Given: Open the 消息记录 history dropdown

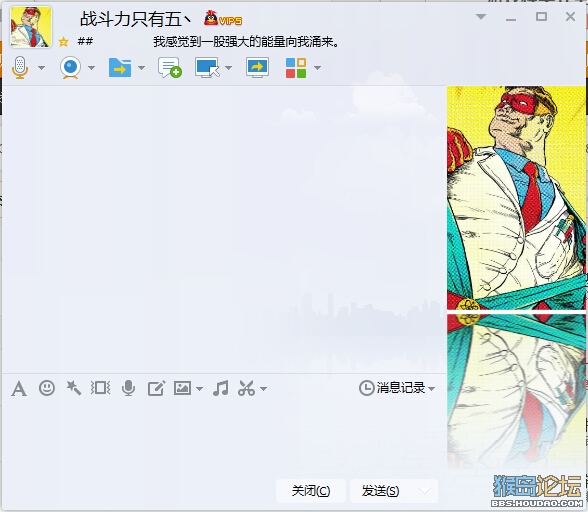Looking at the screenshot, I should 397,388.
